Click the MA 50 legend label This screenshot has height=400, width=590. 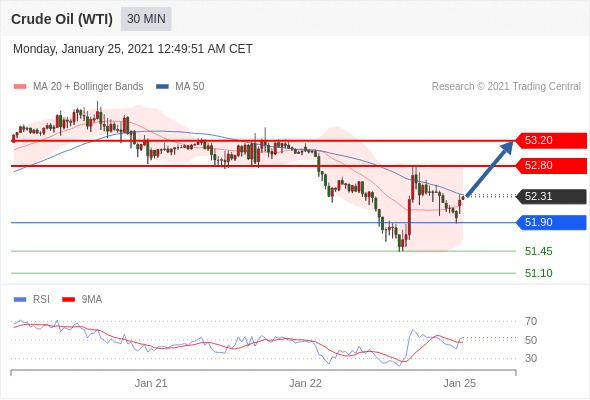190,87
